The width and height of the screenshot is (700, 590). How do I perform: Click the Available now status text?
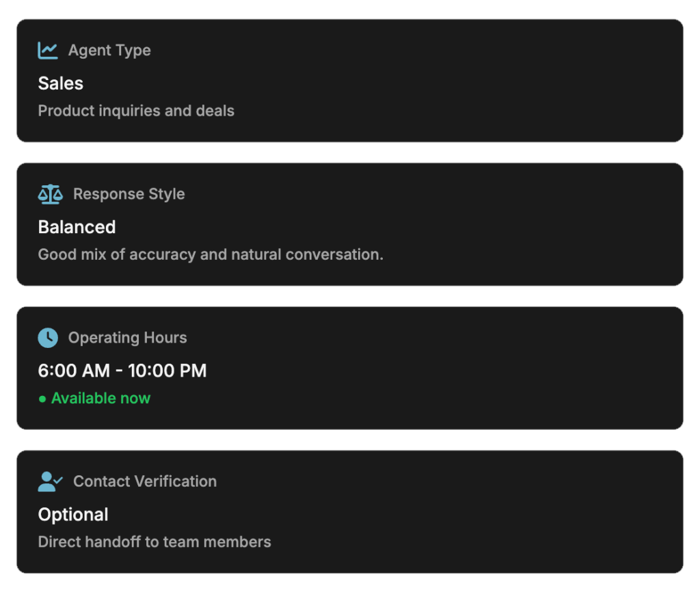click(100, 399)
